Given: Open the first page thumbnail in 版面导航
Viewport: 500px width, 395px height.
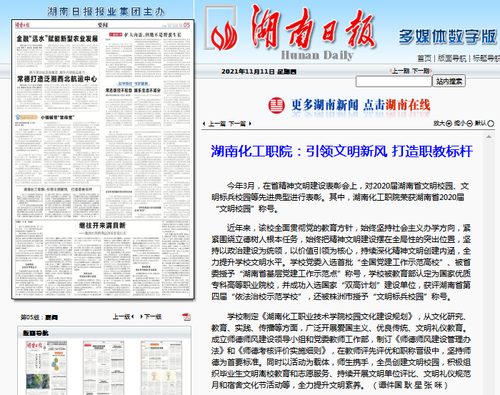Looking at the screenshot, I should pos(47,367).
